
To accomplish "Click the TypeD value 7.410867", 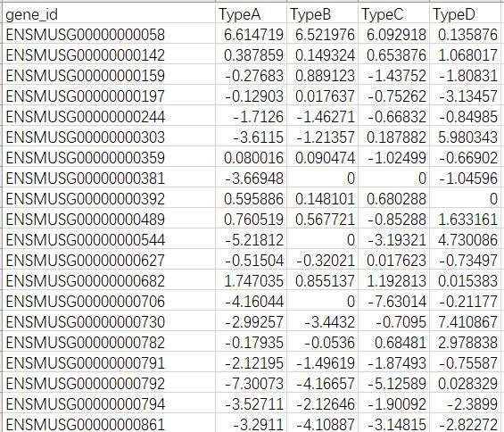I will pyautogui.click(x=465, y=321).
